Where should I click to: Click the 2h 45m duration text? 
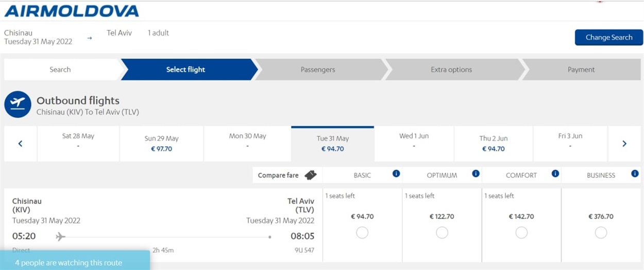pos(163,250)
